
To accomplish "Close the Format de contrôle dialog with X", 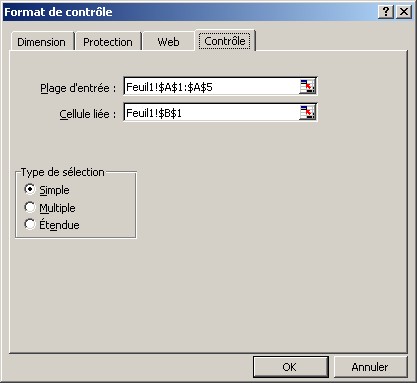I will point(404,12).
